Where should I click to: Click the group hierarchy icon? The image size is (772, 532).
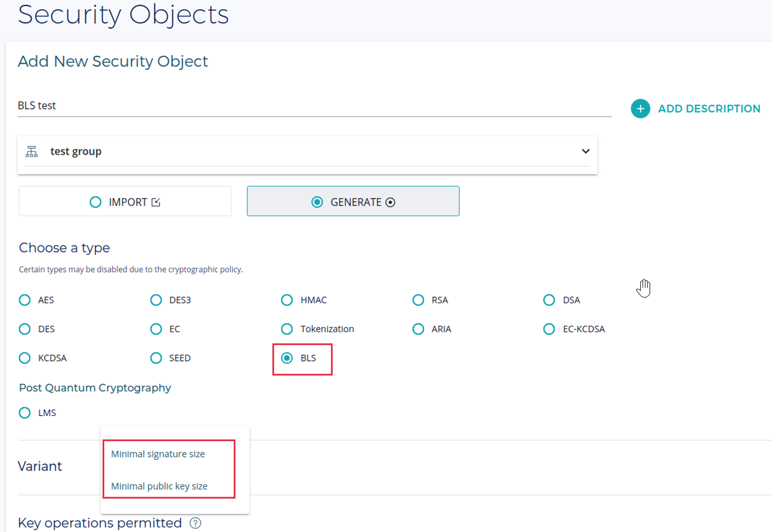(x=32, y=152)
